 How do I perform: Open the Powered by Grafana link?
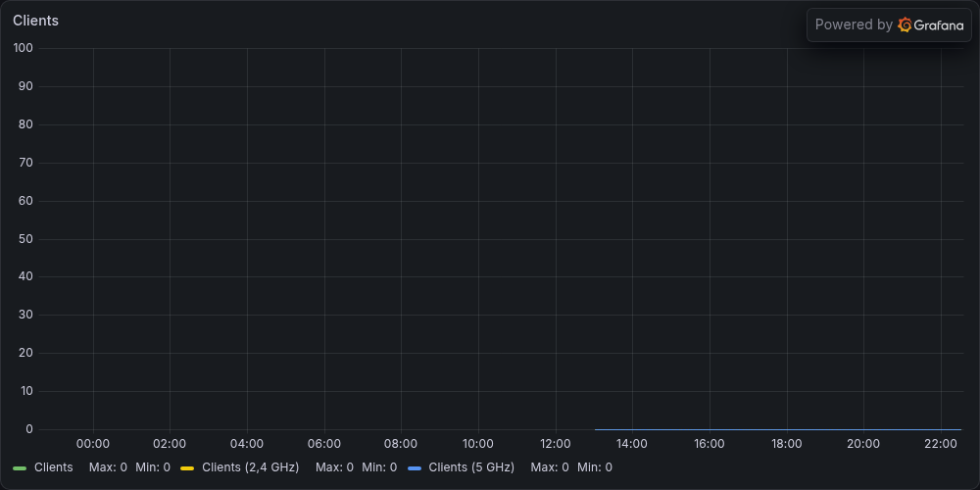(x=889, y=25)
